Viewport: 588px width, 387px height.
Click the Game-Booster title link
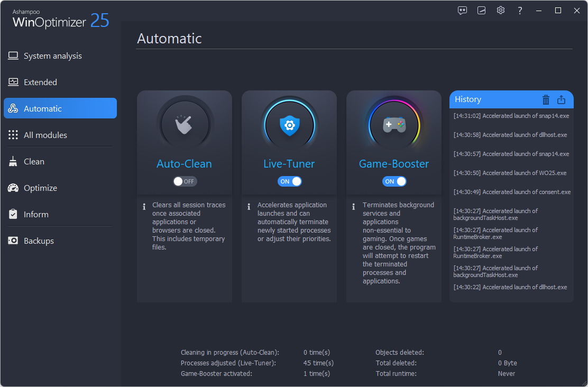394,164
